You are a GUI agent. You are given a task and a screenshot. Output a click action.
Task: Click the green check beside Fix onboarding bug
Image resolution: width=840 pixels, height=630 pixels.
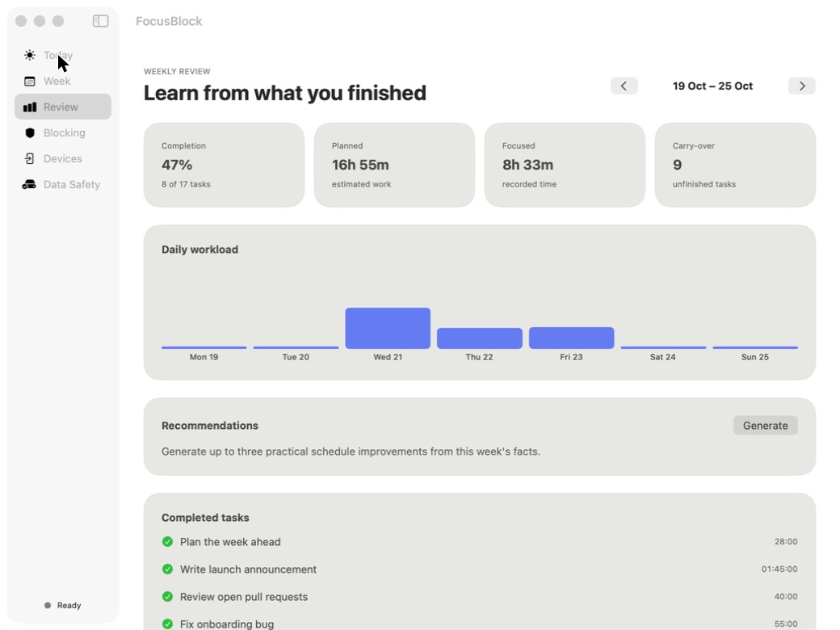(168, 624)
